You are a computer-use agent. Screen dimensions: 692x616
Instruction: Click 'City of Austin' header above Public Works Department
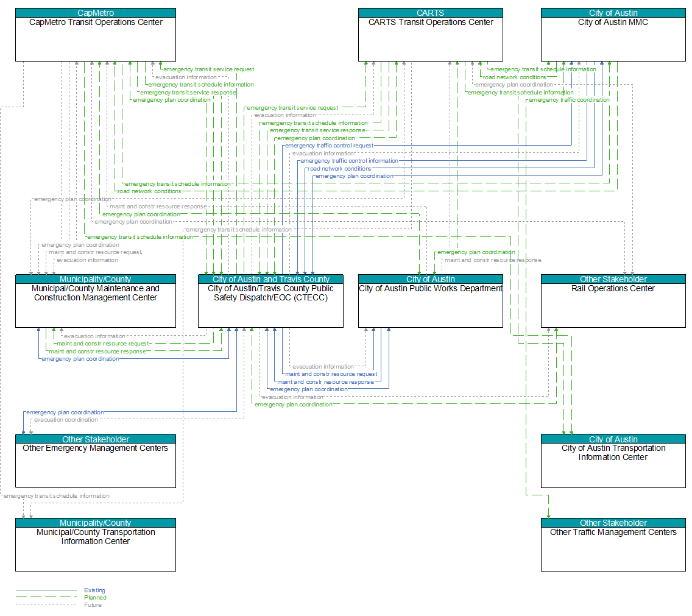click(x=430, y=279)
